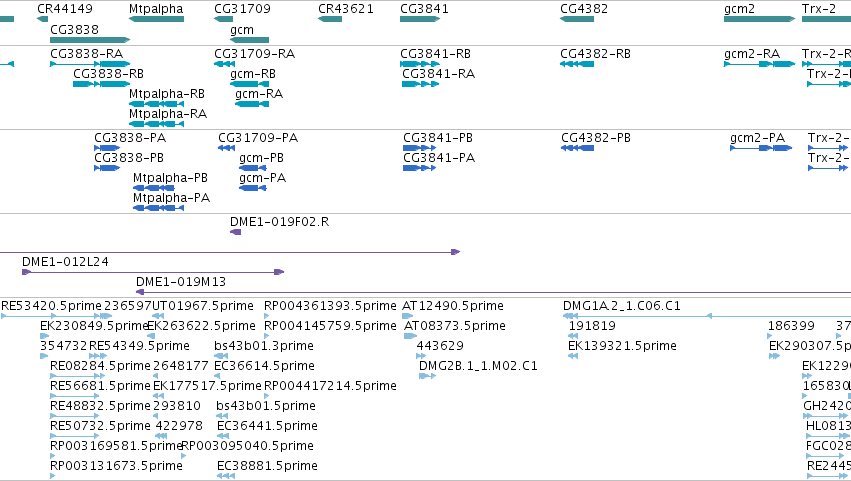
Task: Click the gcm-RB transcript label
Action: click(253, 74)
